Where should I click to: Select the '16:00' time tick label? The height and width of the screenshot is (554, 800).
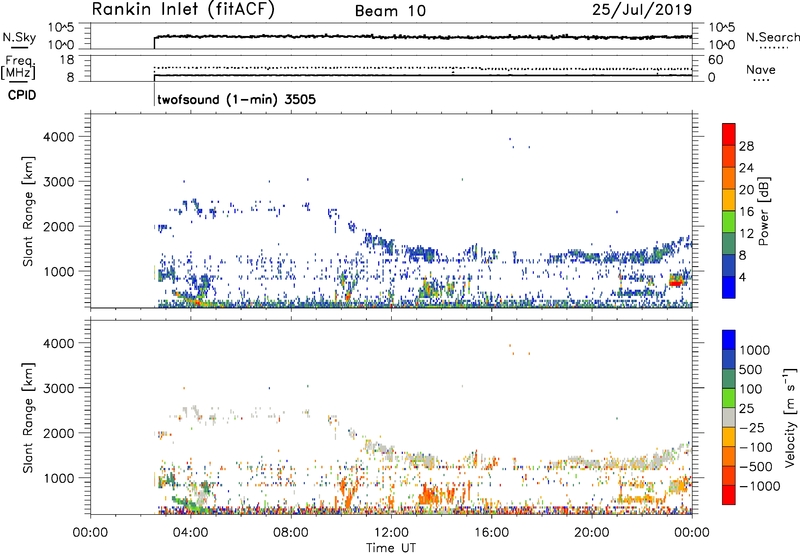(x=491, y=533)
